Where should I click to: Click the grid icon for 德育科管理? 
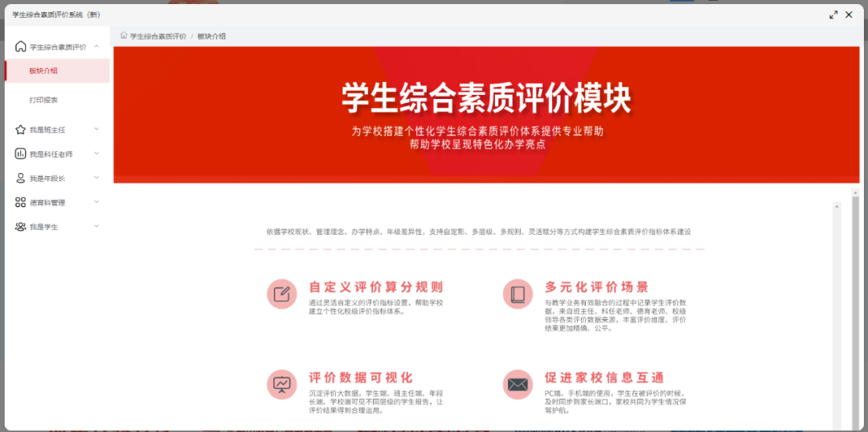point(20,203)
